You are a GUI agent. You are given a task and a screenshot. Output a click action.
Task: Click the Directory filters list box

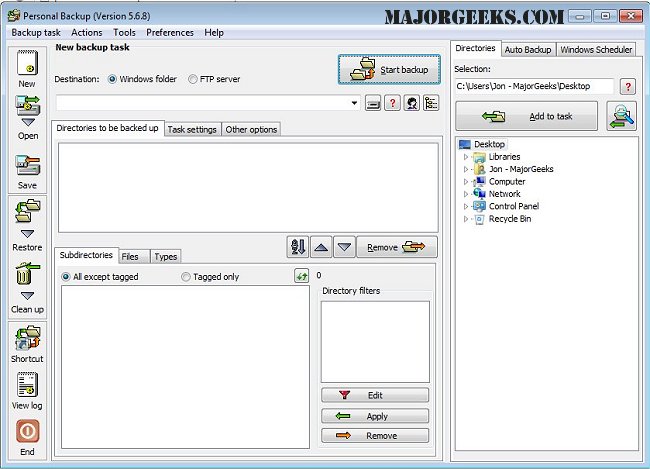(375, 342)
